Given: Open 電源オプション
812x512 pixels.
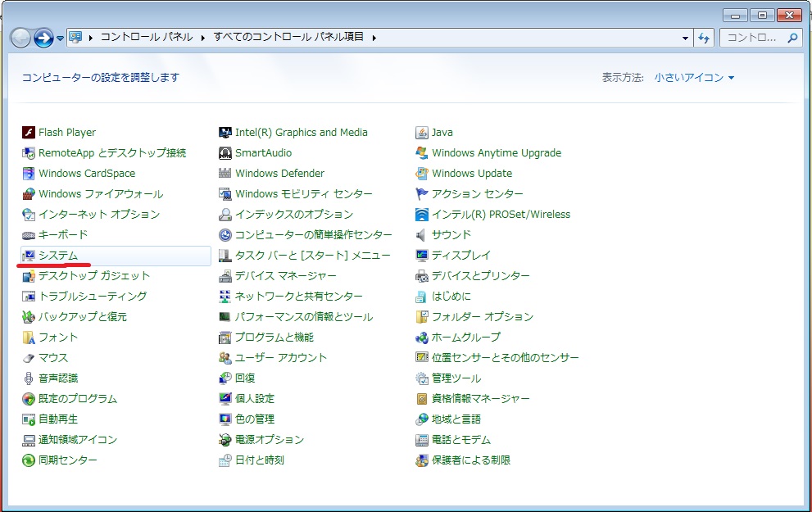Looking at the screenshot, I should pos(268,439).
